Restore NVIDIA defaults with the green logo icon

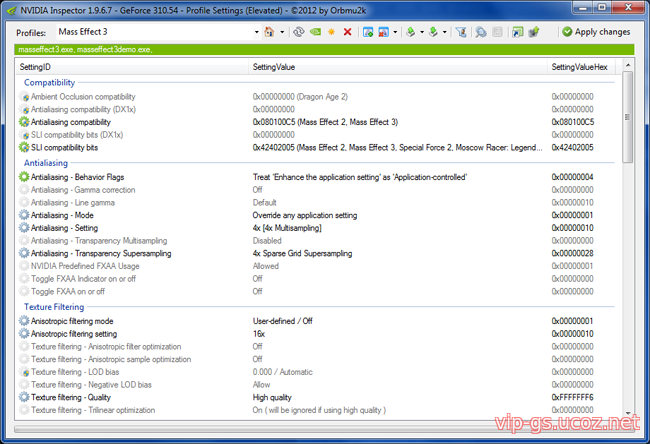pyautogui.click(x=315, y=32)
